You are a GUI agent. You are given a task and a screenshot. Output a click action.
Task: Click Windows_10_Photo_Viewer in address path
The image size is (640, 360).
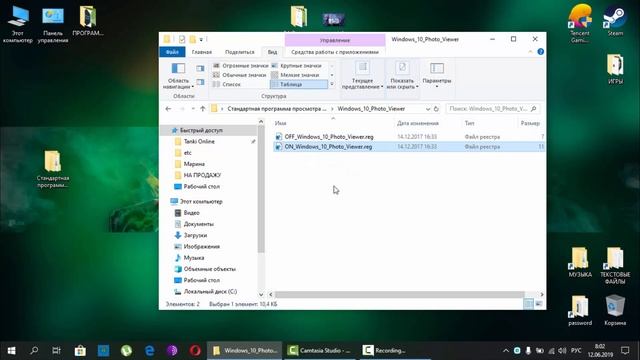tap(371, 109)
